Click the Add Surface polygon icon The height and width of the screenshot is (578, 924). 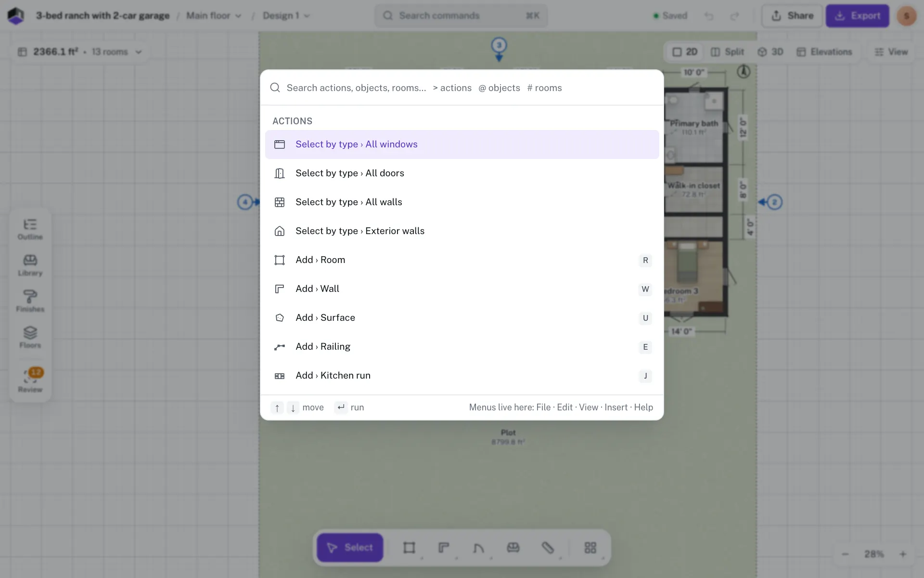click(280, 318)
